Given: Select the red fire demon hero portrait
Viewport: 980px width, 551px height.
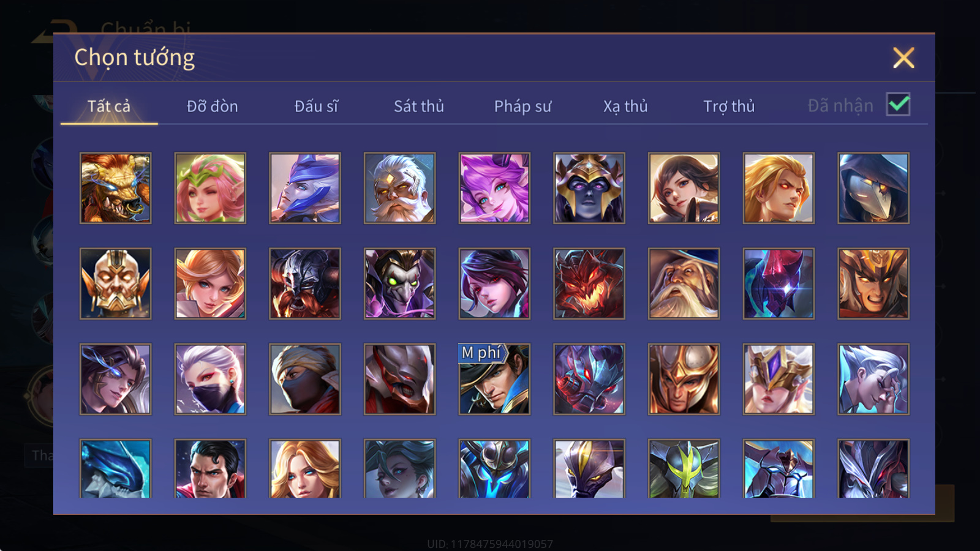Looking at the screenshot, I should click(x=589, y=283).
